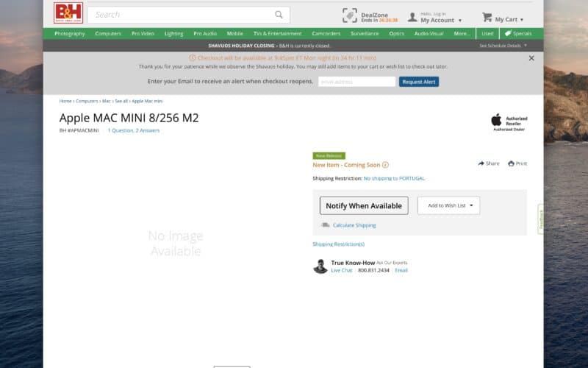588x368 pixels.
Task: Click No shipping to PORTUGAL link
Action: coord(394,178)
